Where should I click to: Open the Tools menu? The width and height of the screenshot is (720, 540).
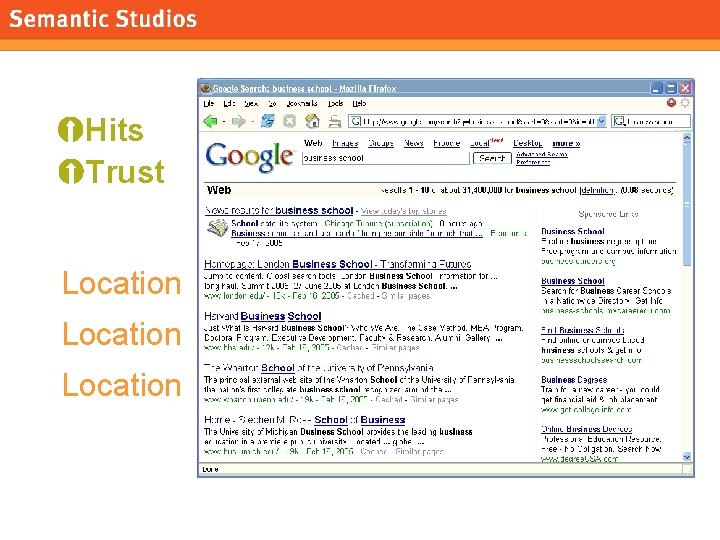tap(335, 104)
